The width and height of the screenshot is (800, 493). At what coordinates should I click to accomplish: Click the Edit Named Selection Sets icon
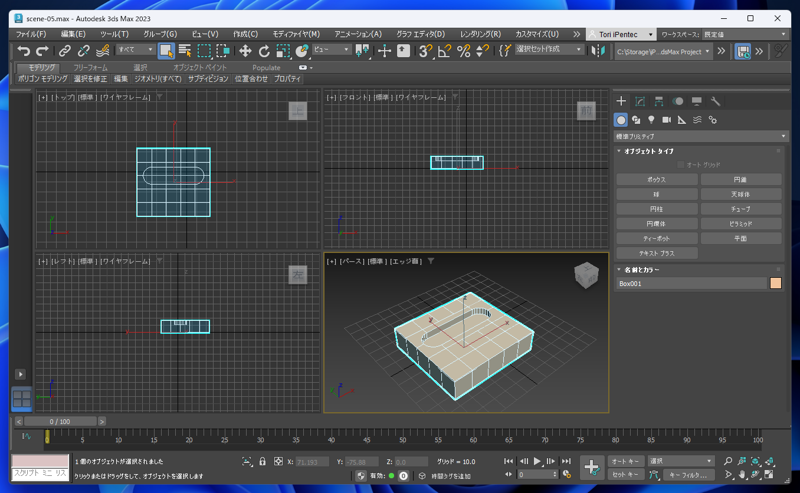504,51
